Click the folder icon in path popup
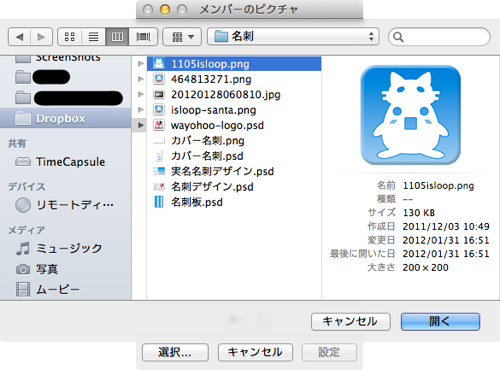Image resolution: width=500 pixels, height=370 pixels. click(221, 36)
